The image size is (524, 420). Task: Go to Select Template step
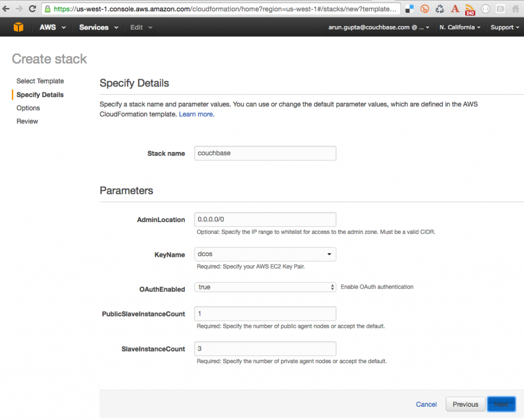coord(40,81)
